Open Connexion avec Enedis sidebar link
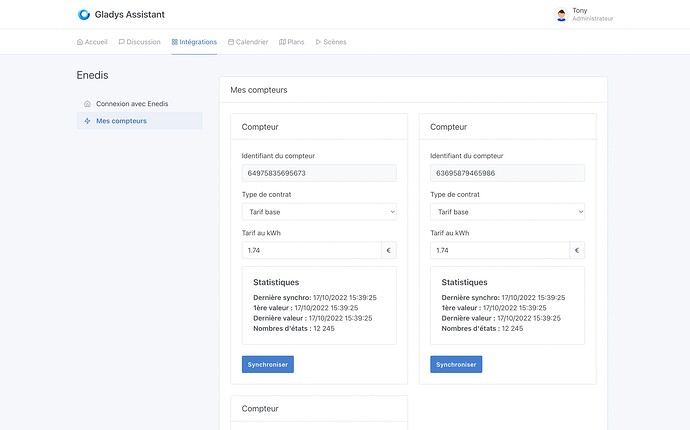 point(132,104)
